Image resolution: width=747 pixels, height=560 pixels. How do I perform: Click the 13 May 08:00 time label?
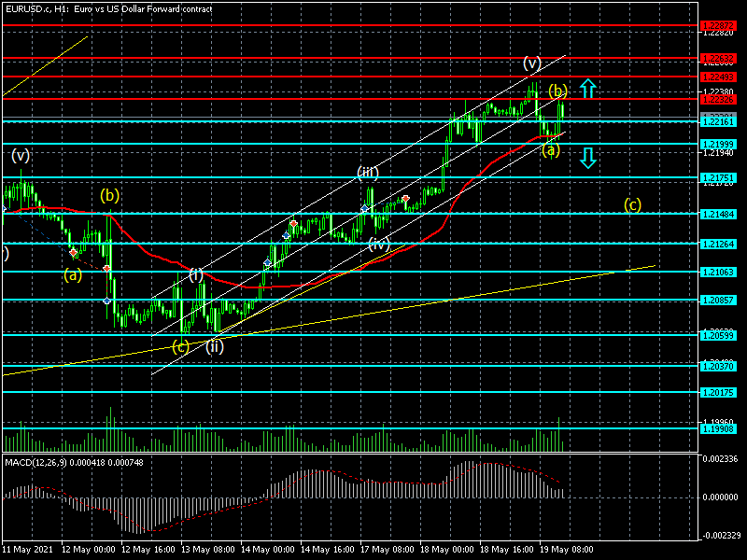(x=210, y=550)
